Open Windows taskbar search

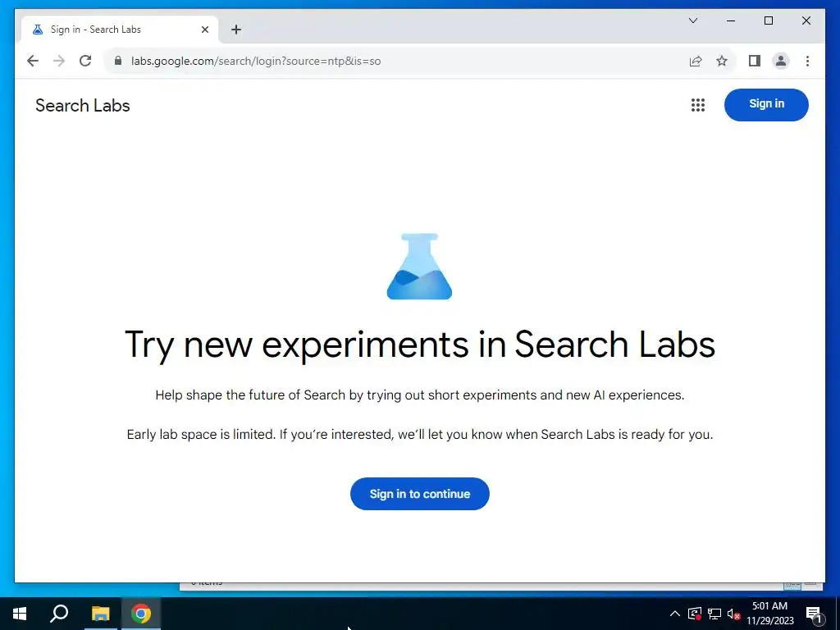[x=59, y=614]
